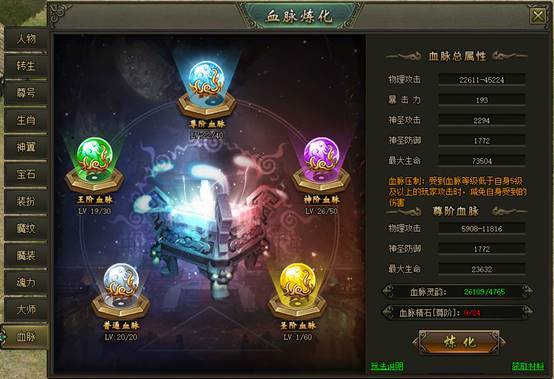Image resolution: width=554 pixels, height=379 pixels.
Task: Select the white 普通血脉 orb
Action: point(121,281)
